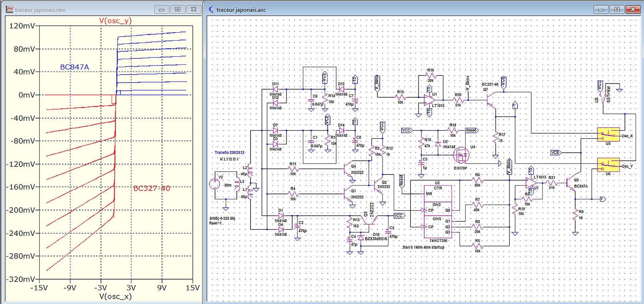Click the 2N2222 transistor Q4
This screenshot has height=304, width=644.
(x=348, y=169)
